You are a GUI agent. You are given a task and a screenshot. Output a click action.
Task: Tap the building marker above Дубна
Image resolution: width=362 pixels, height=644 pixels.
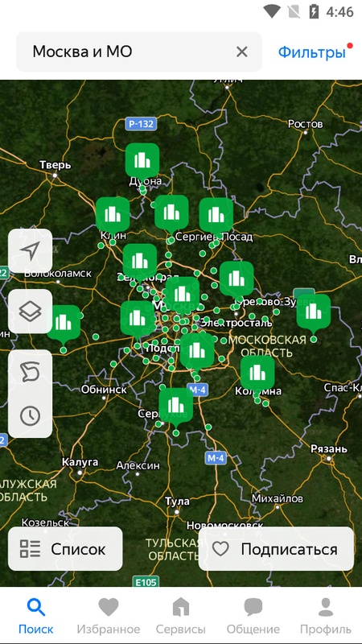[x=142, y=160]
